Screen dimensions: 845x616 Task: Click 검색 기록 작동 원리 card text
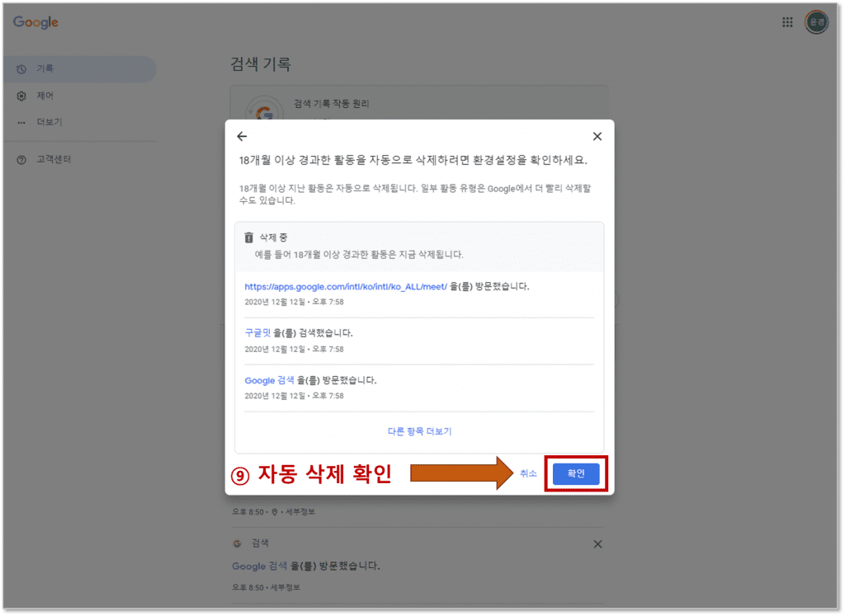click(x=332, y=104)
